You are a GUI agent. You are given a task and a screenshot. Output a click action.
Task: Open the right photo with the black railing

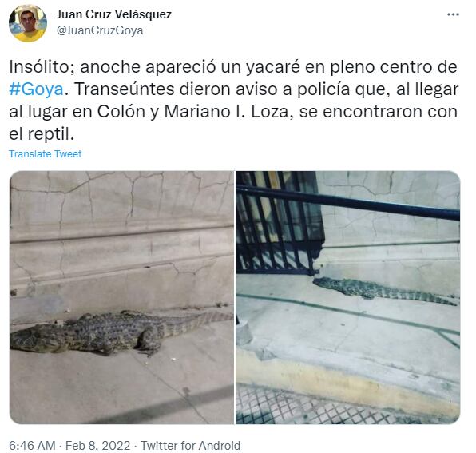[348, 297]
